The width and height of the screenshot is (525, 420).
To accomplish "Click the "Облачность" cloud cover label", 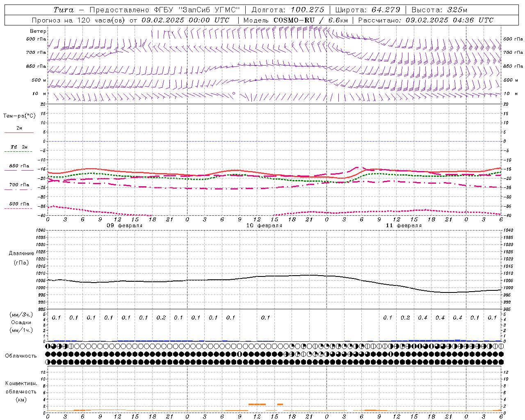I will pos(21,356).
